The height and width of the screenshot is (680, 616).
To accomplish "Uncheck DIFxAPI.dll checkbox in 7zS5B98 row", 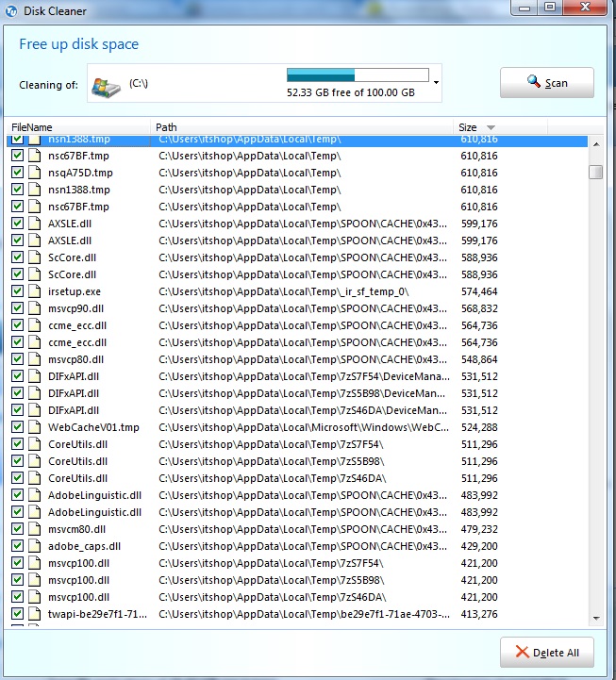I will 17,393.
